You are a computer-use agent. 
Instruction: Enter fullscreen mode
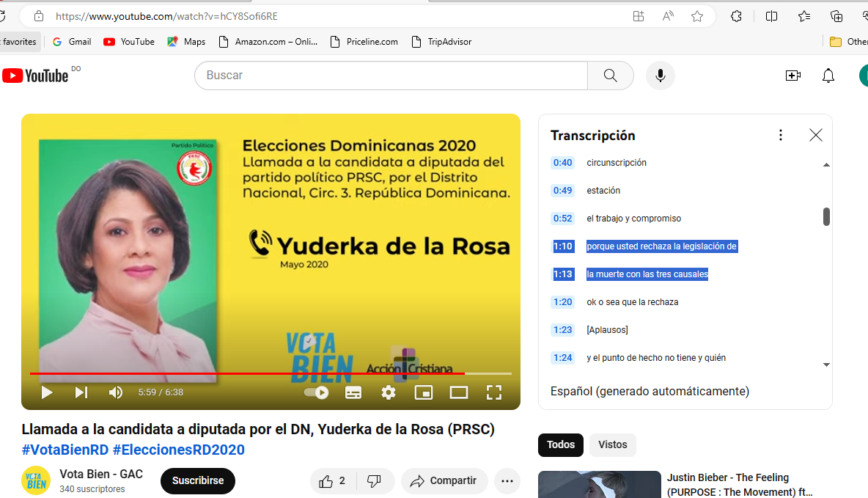494,392
